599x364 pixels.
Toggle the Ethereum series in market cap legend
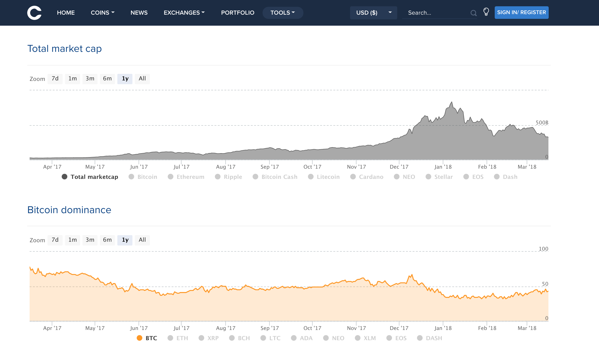pyautogui.click(x=186, y=177)
